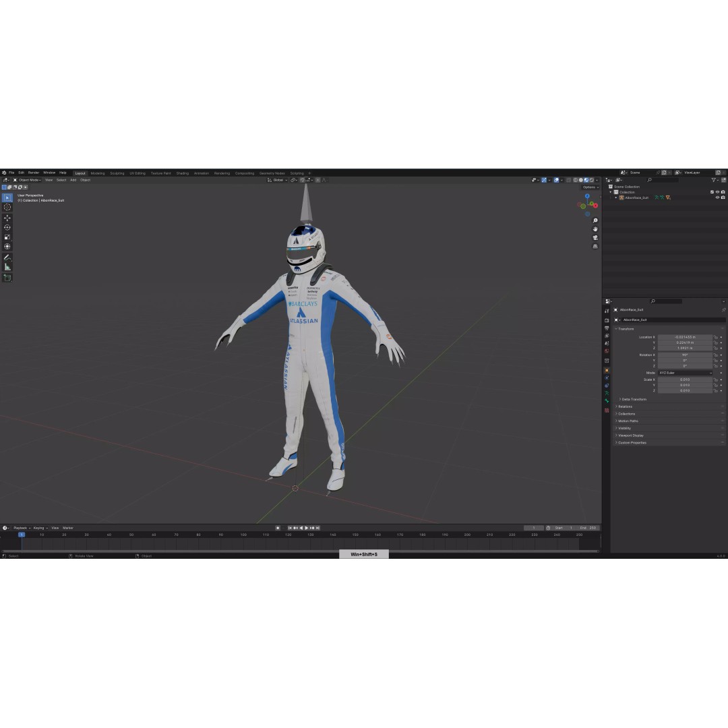This screenshot has height=728, width=728.
Task: Open the Output properties tab
Action: click(x=607, y=328)
